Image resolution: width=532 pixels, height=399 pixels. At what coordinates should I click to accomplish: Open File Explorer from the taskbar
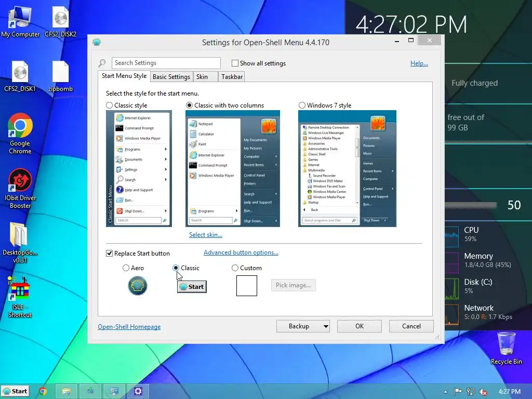click(66, 391)
